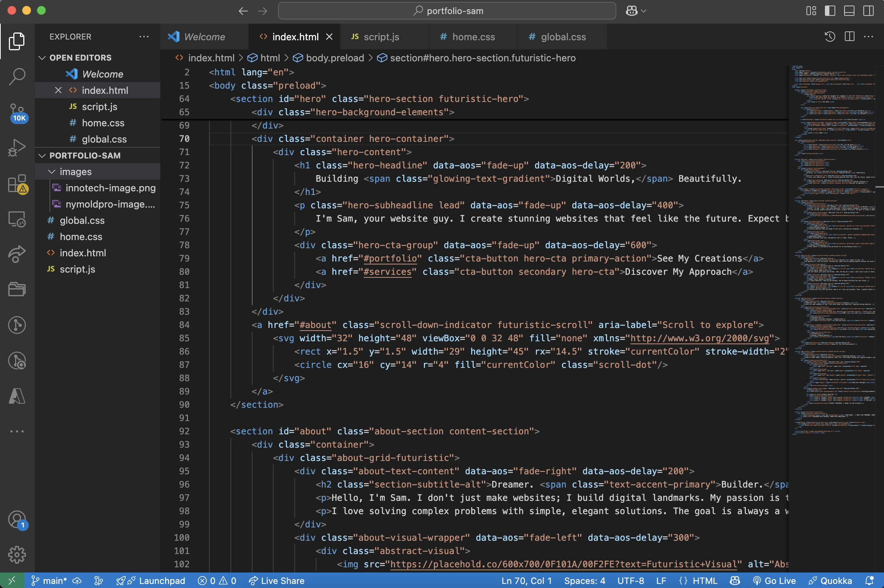This screenshot has height=588, width=884.
Task: Open the Live Share activity bar icon
Action: (17, 254)
